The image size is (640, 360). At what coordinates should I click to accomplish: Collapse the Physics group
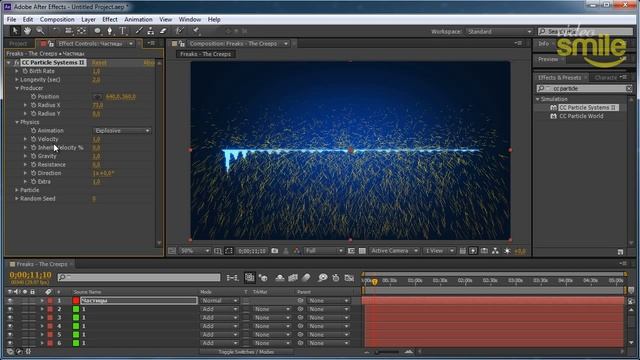(17, 122)
